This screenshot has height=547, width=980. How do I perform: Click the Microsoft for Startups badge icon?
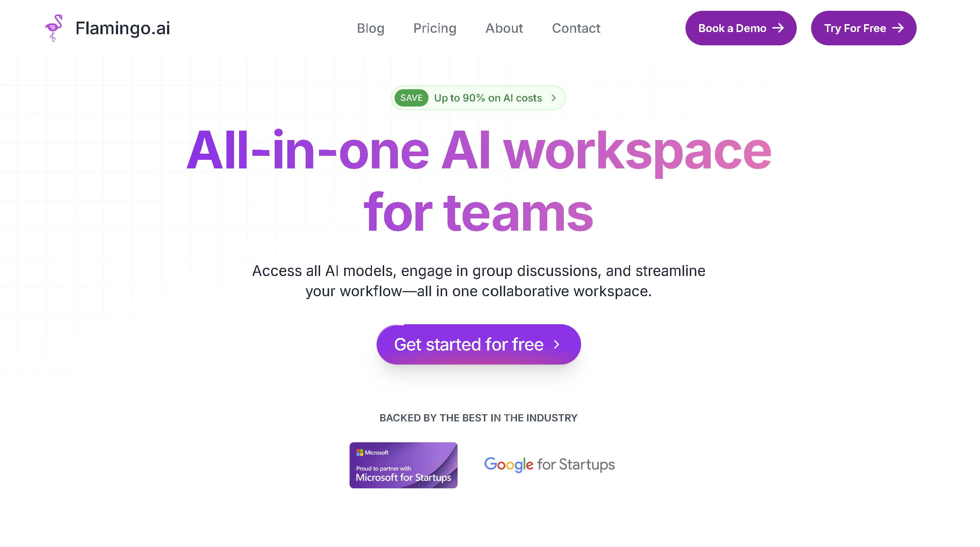tap(403, 465)
